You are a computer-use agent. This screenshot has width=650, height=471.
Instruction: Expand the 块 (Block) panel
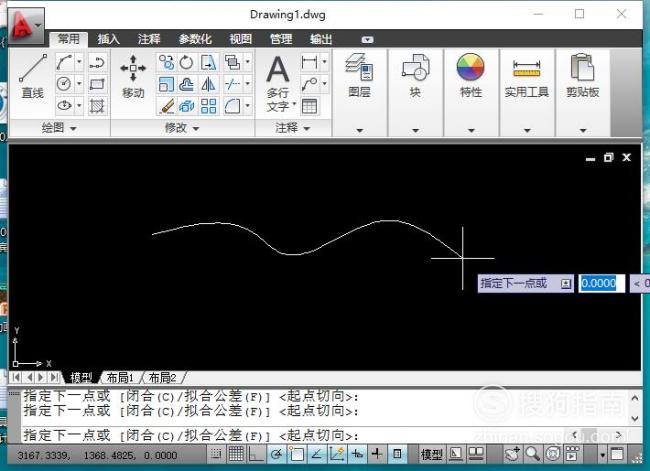415,130
